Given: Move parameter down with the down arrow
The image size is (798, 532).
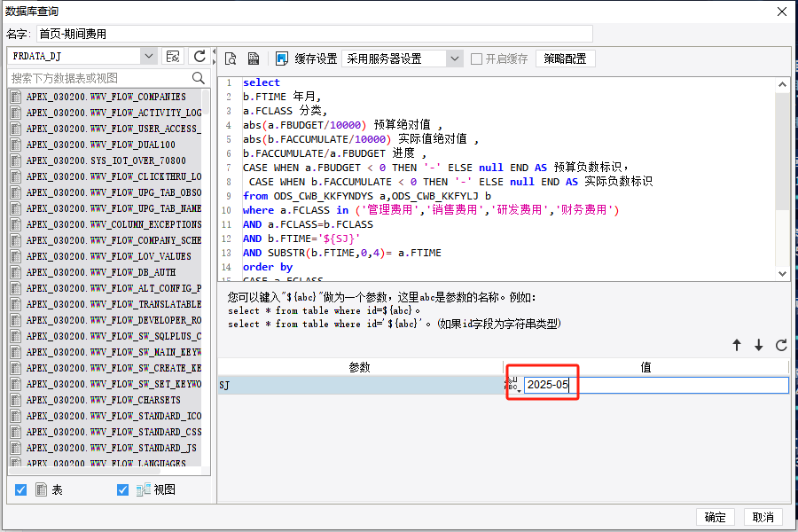Looking at the screenshot, I should coord(759,345).
